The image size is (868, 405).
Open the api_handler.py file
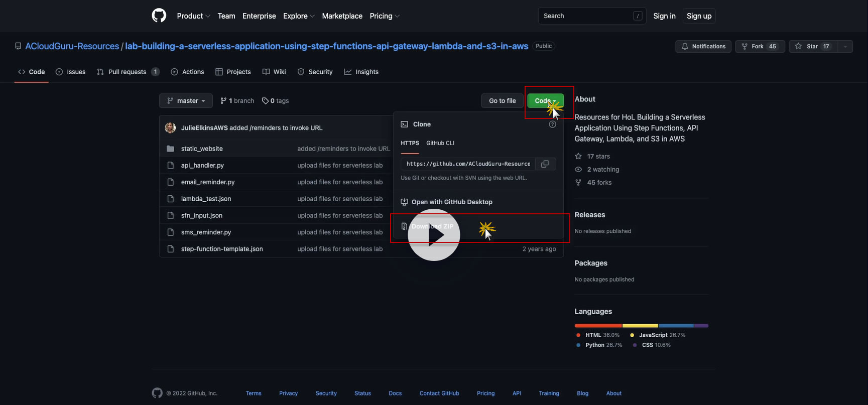(202, 165)
